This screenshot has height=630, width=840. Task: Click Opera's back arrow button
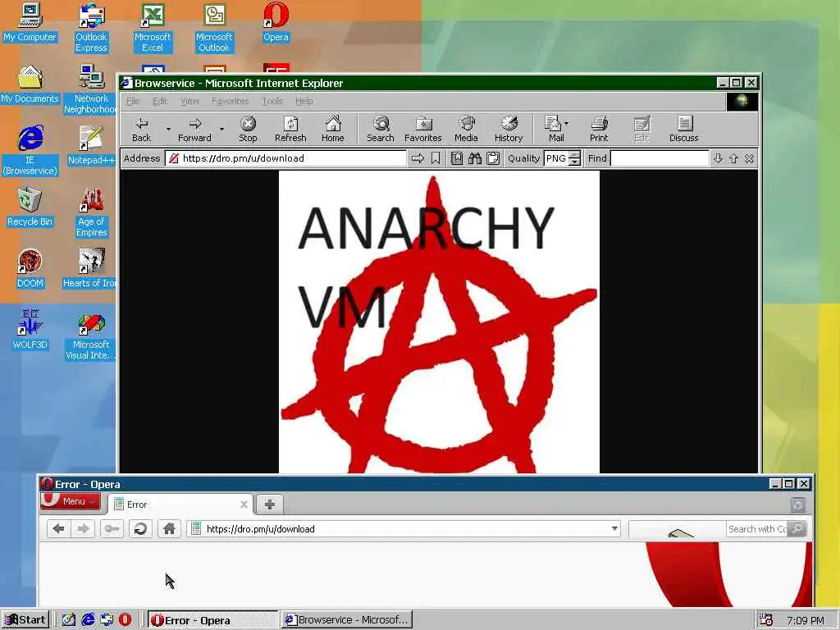(58, 529)
